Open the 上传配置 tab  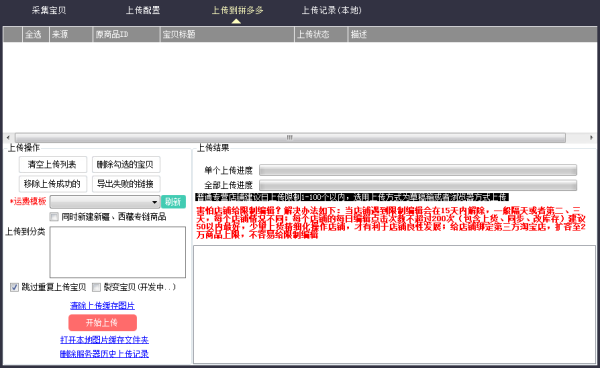(x=143, y=10)
